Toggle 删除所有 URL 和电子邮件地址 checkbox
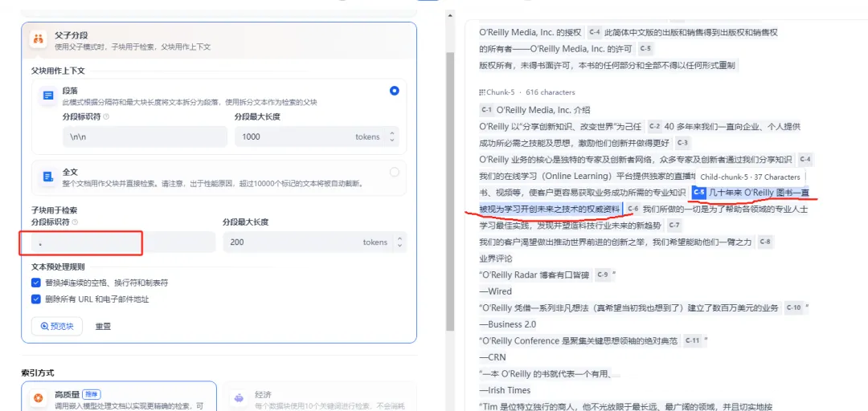 pyautogui.click(x=36, y=299)
